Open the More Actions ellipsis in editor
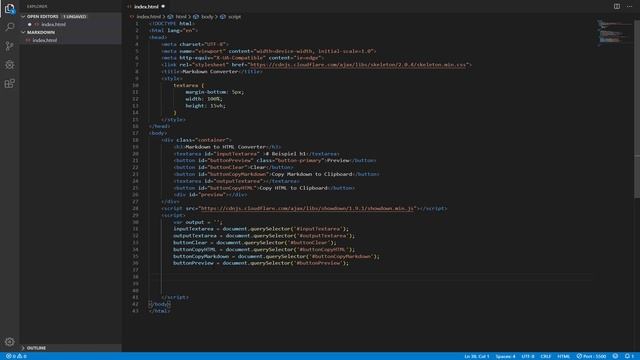This screenshot has width=640, height=360. (629, 7)
